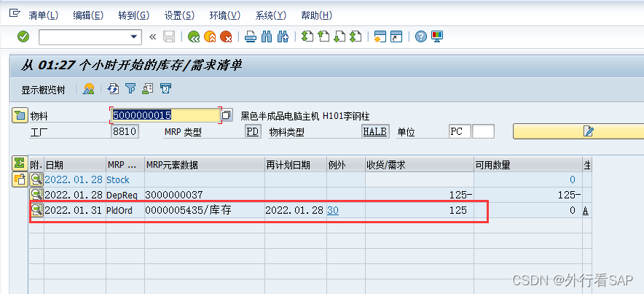Image resolution: width=644 pixels, height=294 pixels.
Task: Click the 物料类型 value HALB
Action: [x=375, y=131]
